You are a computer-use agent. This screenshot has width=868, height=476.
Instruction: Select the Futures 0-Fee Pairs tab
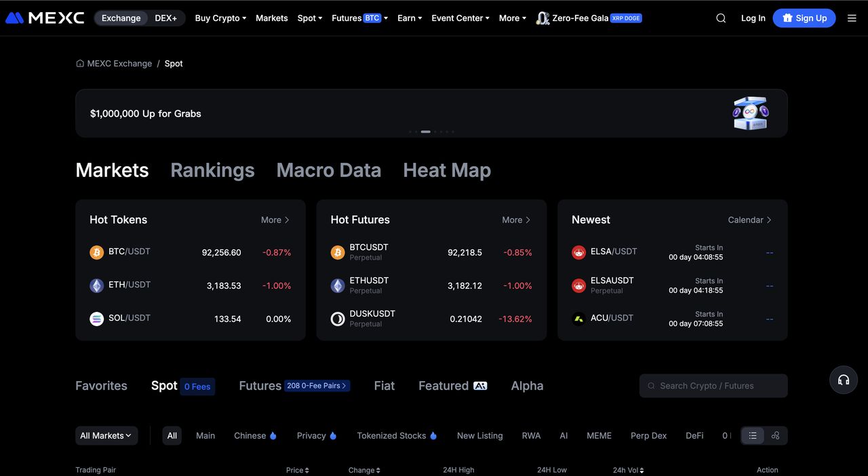coord(294,386)
